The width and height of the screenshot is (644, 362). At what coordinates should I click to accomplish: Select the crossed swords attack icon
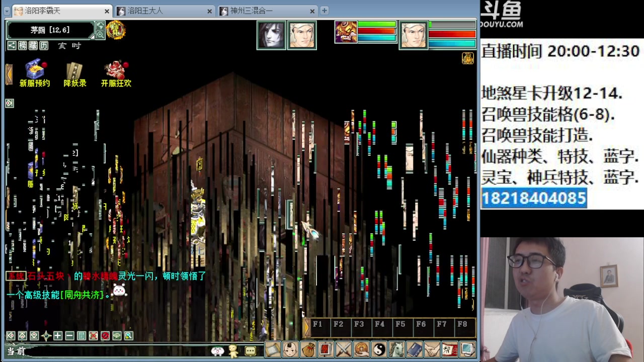(343, 349)
